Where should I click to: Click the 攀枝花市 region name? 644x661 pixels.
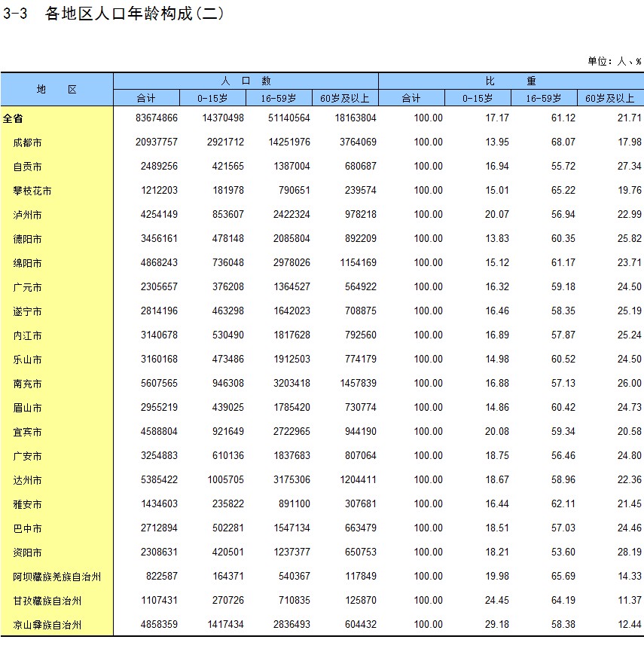32,191
